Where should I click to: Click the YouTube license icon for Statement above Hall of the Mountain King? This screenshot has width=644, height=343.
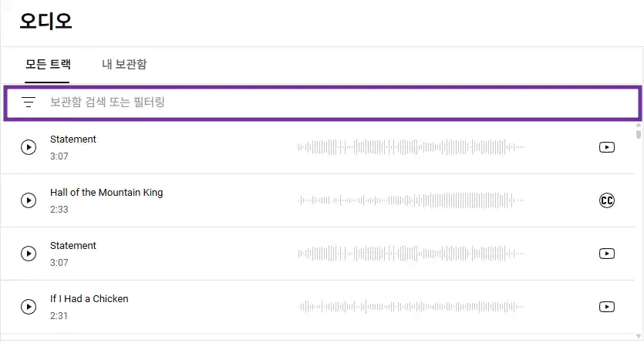coord(607,147)
